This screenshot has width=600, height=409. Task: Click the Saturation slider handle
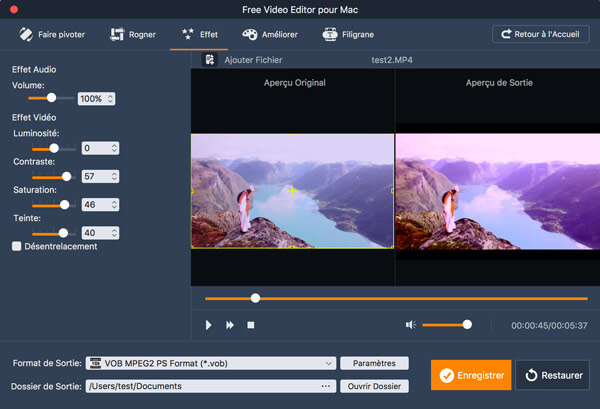pyautogui.click(x=65, y=204)
